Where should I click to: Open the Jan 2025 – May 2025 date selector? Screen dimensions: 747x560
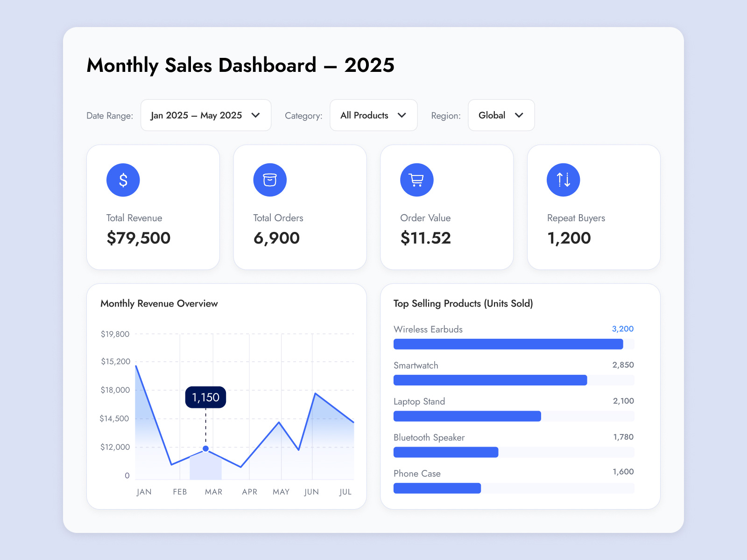[205, 115]
